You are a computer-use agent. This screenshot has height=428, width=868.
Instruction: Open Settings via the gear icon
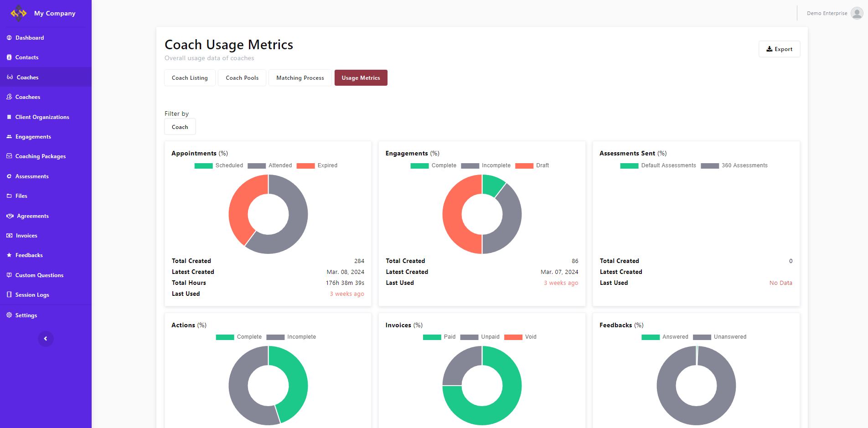(x=9, y=315)
